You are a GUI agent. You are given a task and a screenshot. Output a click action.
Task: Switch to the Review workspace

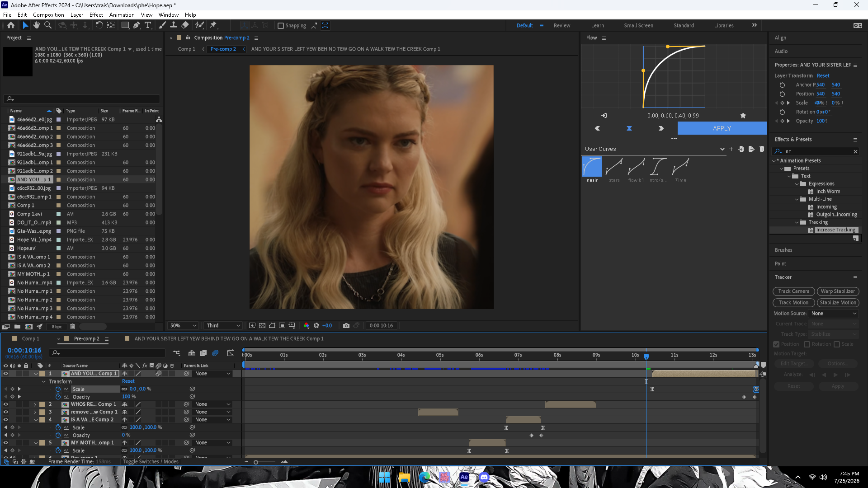(x=562, y=26)
